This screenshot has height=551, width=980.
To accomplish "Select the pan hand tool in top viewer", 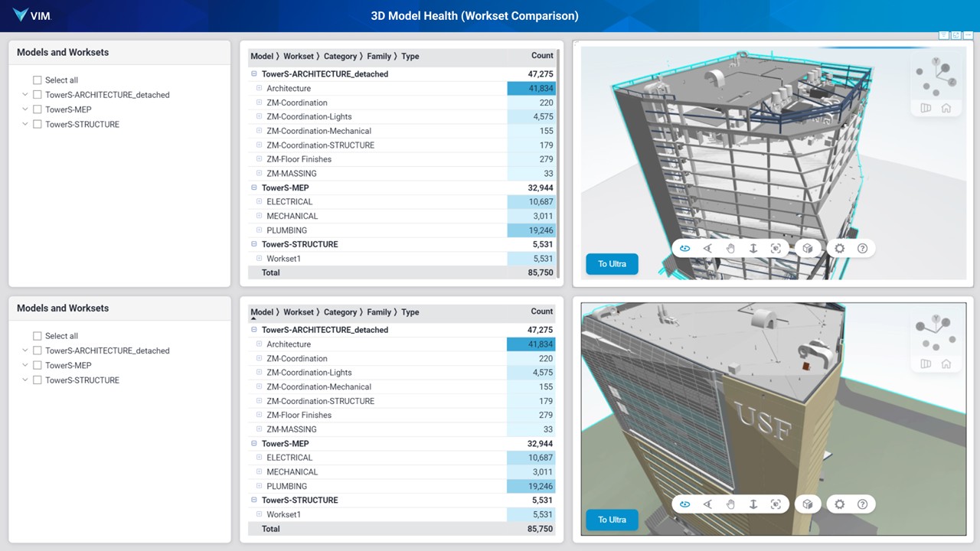I will coord(730,249).
